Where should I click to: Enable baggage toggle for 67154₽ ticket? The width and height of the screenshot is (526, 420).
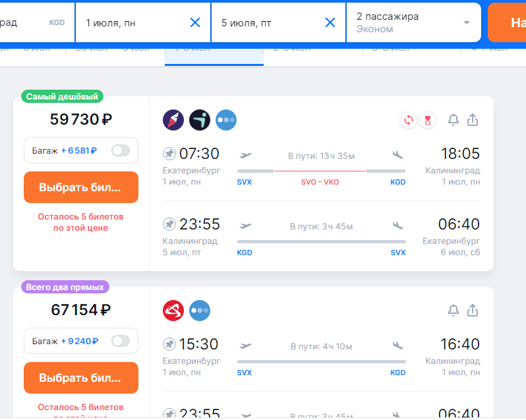[x=121, y=341]
